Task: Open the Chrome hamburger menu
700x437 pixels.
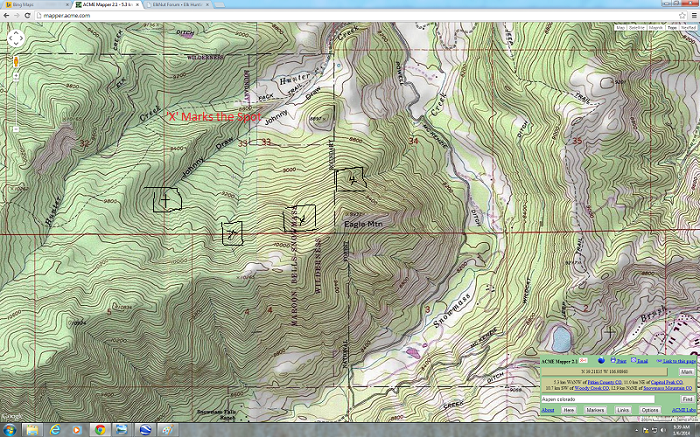Action: pyautogui.click(x=694, y=15)
